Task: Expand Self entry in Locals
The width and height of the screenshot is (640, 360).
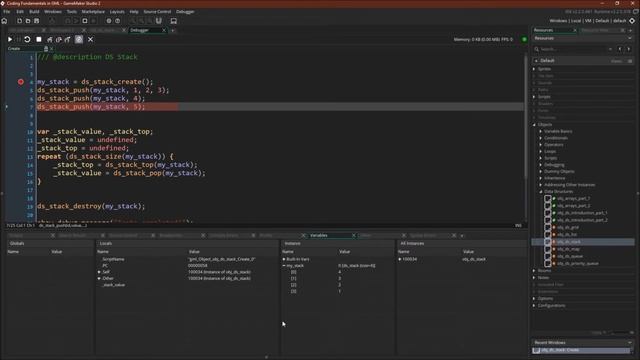Action: click(x=99, y=272)
